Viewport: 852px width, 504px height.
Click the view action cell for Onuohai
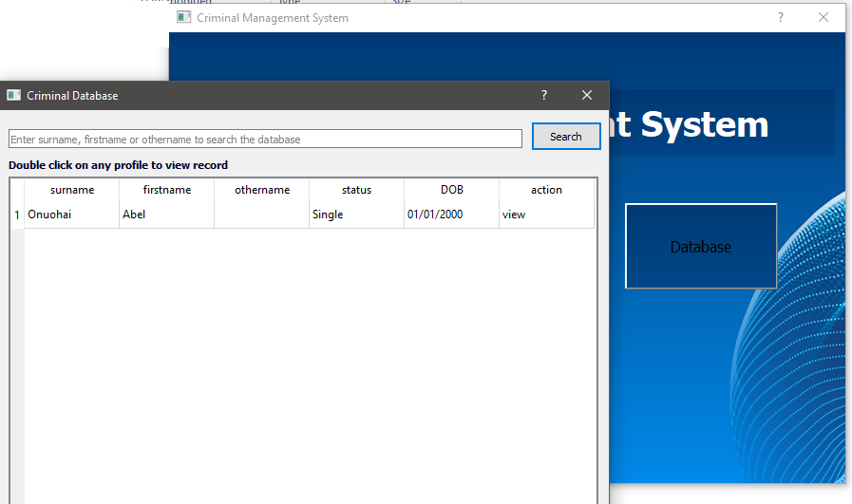point(546,215)
